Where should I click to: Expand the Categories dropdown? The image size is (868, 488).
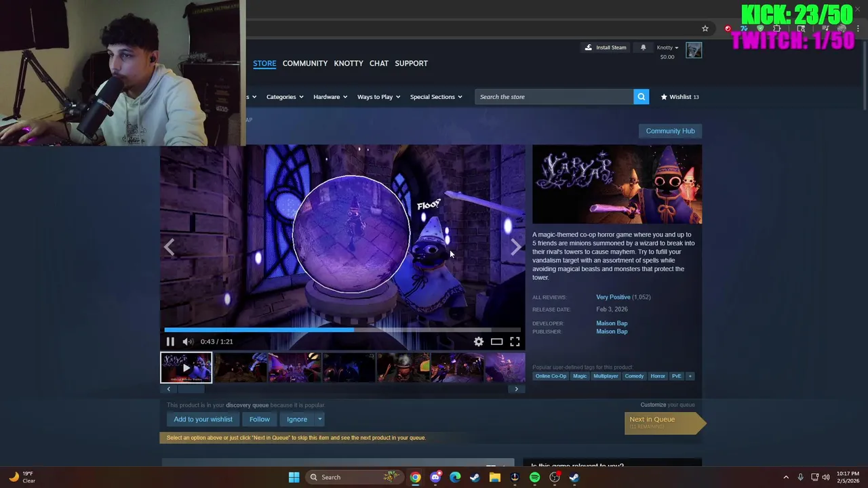(285, 97)
